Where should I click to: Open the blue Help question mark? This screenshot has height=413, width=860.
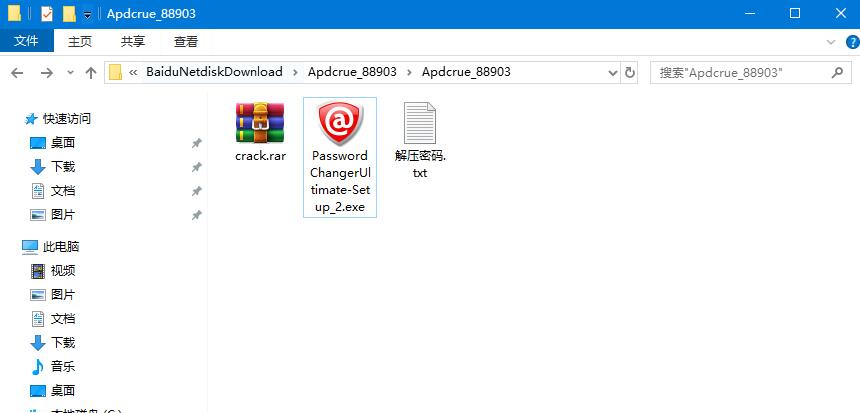(x=853, y=42)
